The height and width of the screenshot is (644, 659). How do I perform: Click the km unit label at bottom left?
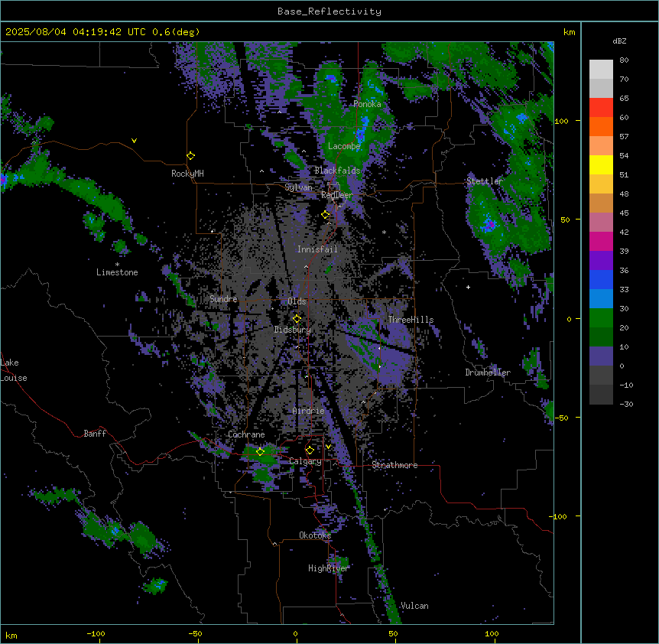(x=11, y=636)
